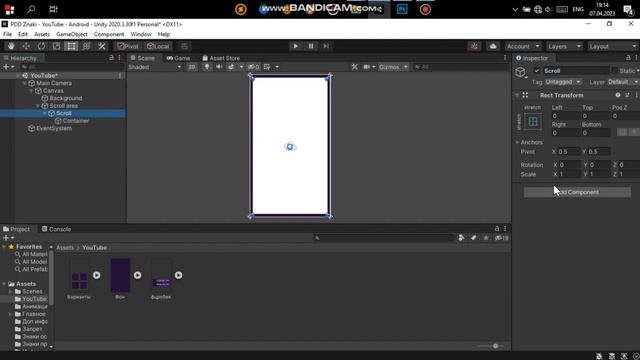Open the Shaded draw mode dropdown

click(x=155, y=67)
